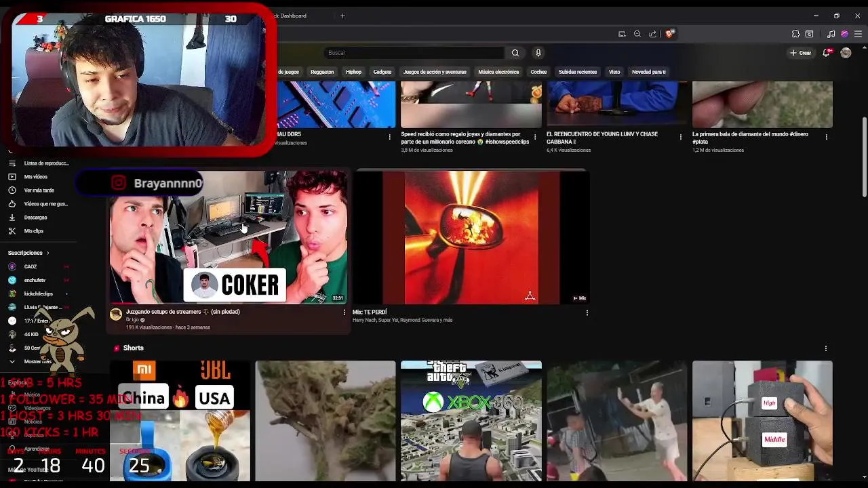Image resolution: width=868 pixels, height=488 pixels.
Task: Open the browser hamburger main menu
Action: pyautogui.click(x=858, y=34)
